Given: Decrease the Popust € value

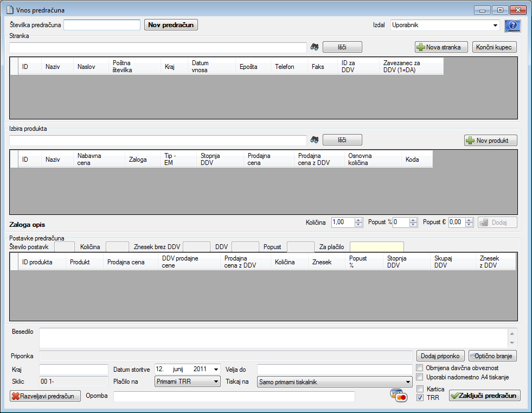Looking at the screenshot, I should tap(469, 225).
